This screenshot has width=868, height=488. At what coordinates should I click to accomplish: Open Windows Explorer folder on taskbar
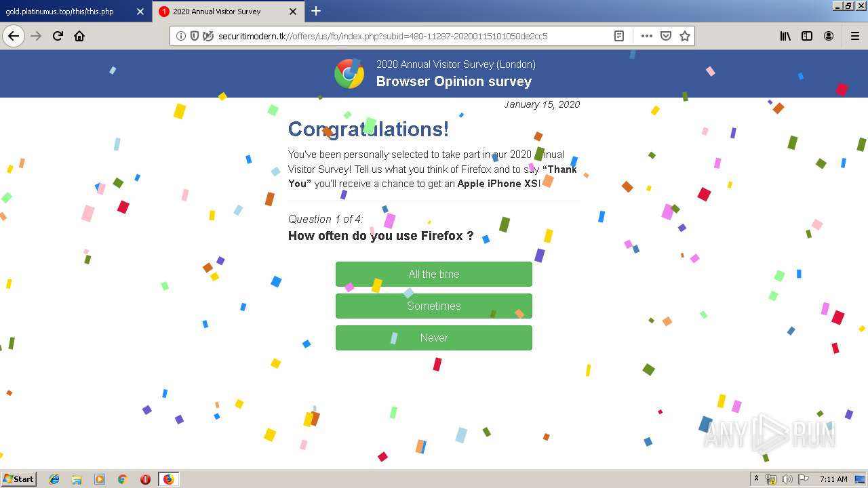point(77,479)
